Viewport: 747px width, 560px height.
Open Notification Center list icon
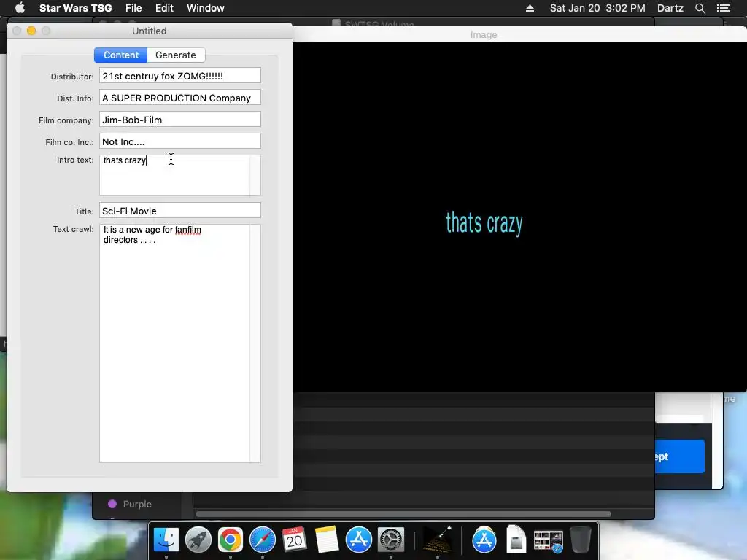click(723, 8)
